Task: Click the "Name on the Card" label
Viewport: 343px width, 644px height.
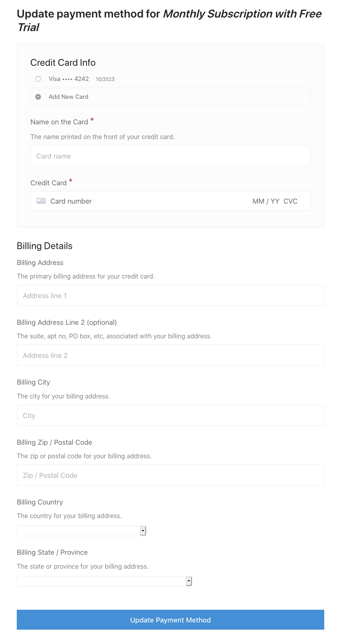Action: pyautogui.click(x=59, y=122)
